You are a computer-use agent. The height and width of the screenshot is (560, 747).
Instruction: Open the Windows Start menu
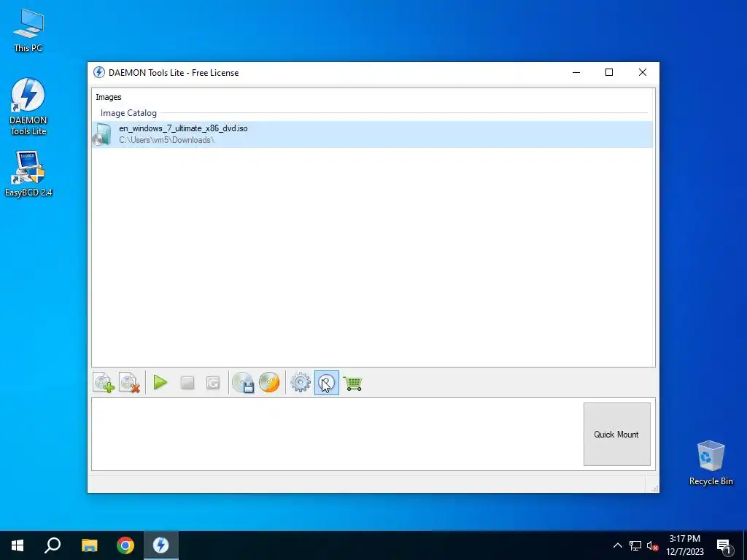[x=18, y=545]
